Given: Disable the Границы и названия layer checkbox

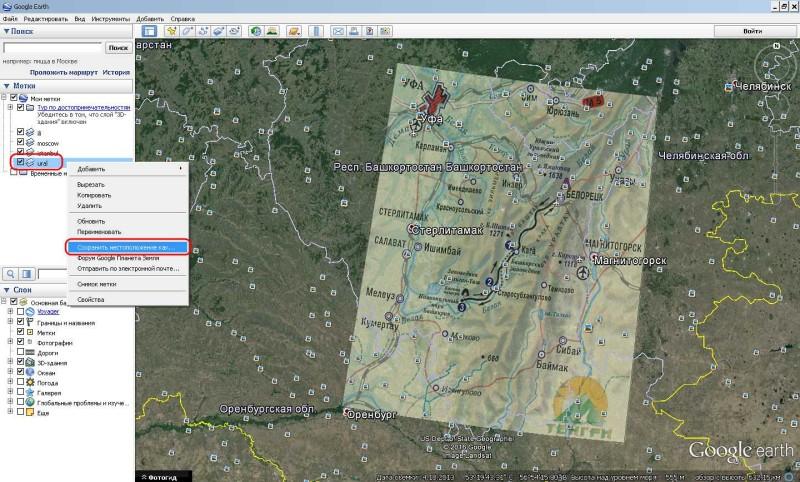Looking at the screenshot, I should coord(20,322).
